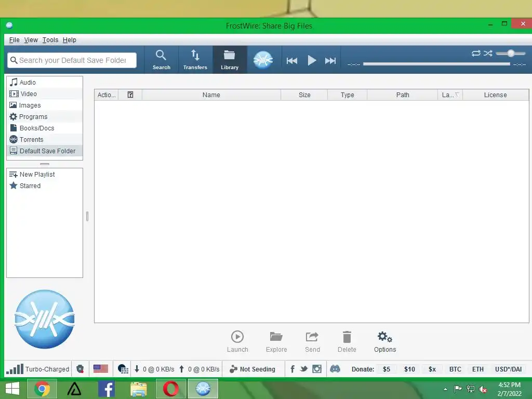532x399 pixels.
Task: Open FrostWire Instagram page icon
Action: [x=317, y=369]
